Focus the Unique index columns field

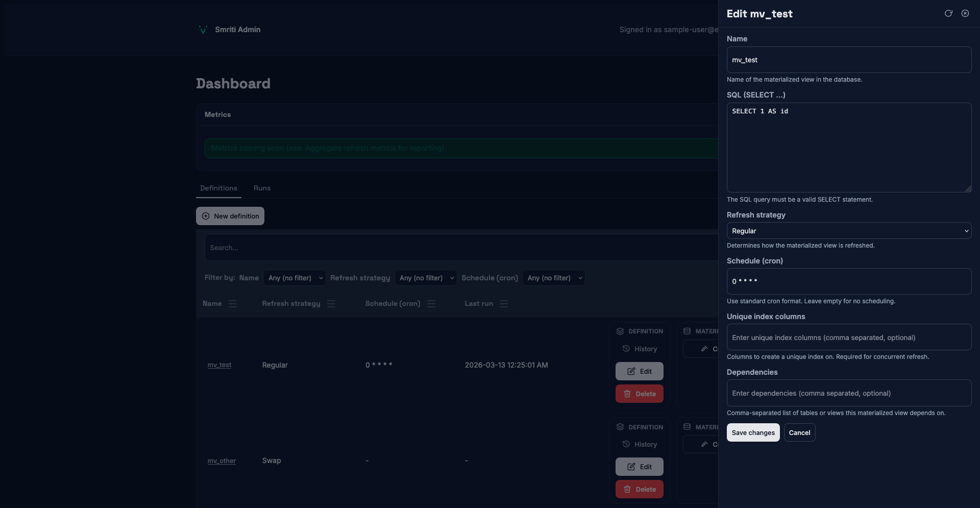point(848,337)
